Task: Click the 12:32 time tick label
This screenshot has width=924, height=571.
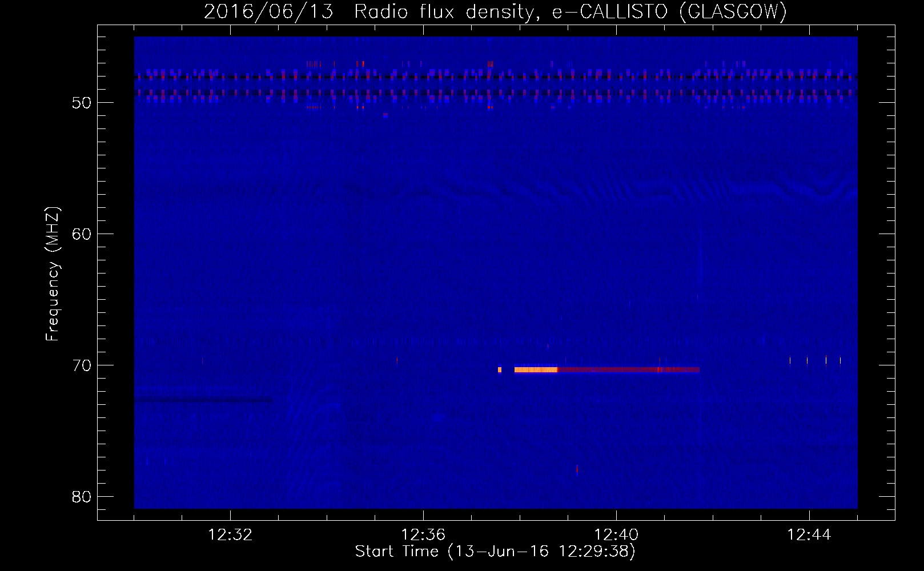Action: (230, 535)
